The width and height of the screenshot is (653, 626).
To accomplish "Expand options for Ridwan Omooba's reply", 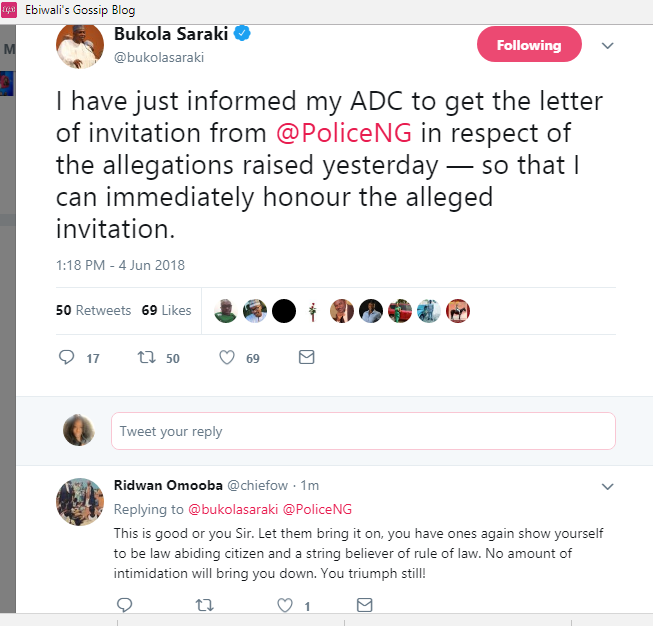I will tap(607, 486).
